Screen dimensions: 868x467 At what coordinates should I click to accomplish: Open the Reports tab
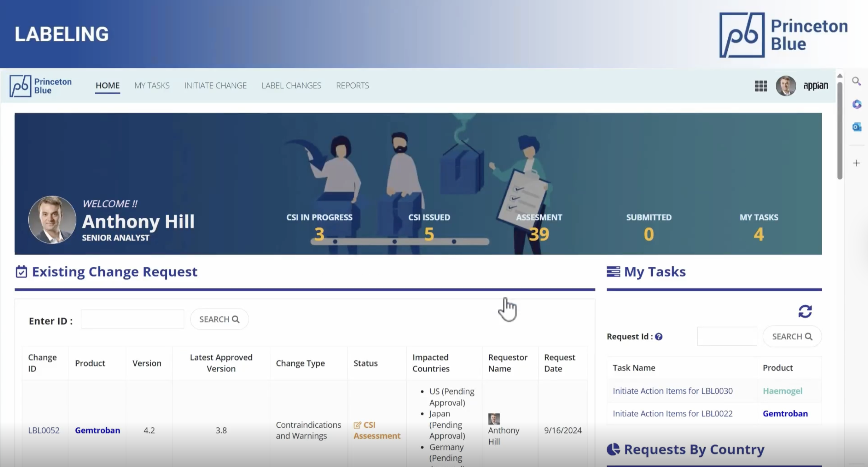tap(352, 86)
